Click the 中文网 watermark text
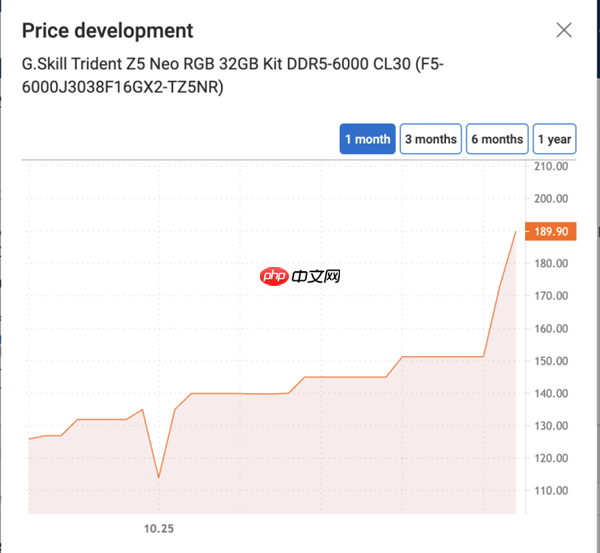The image size is (600, 553). (319, 276)
